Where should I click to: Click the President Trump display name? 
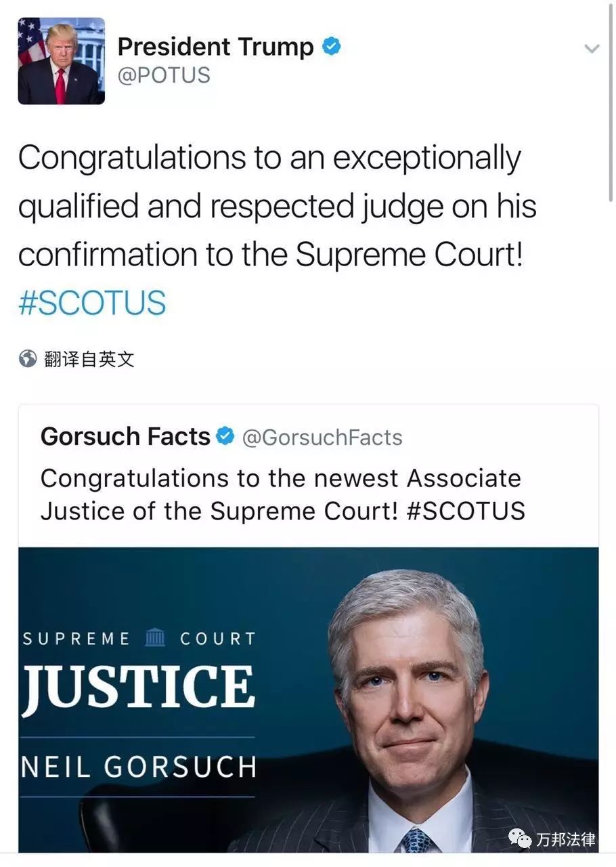216,47
